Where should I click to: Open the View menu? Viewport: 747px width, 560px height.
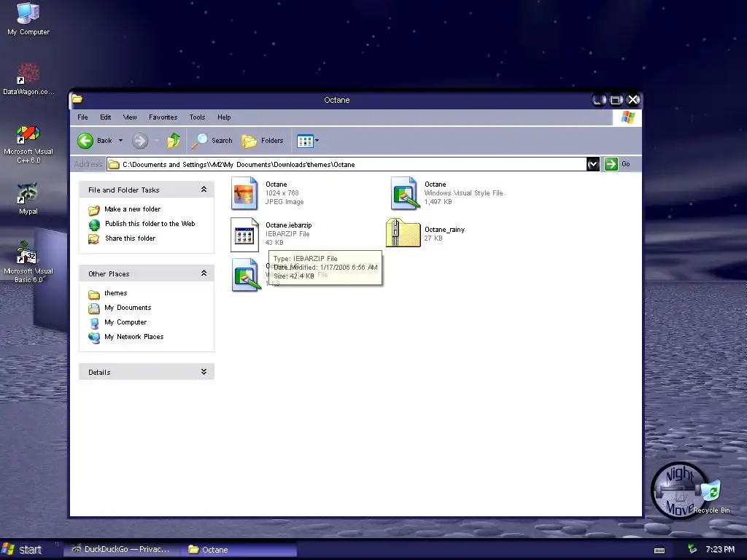[x=130, y=117]
